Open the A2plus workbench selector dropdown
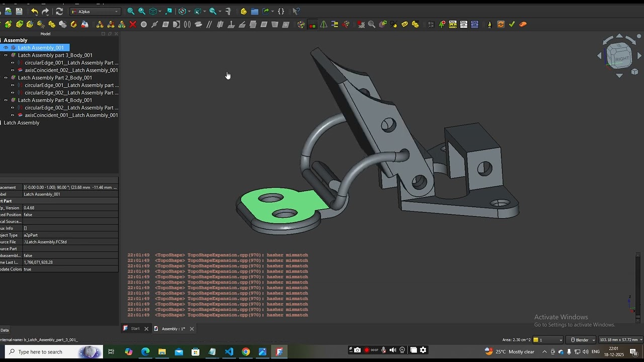 coord(95,12)
